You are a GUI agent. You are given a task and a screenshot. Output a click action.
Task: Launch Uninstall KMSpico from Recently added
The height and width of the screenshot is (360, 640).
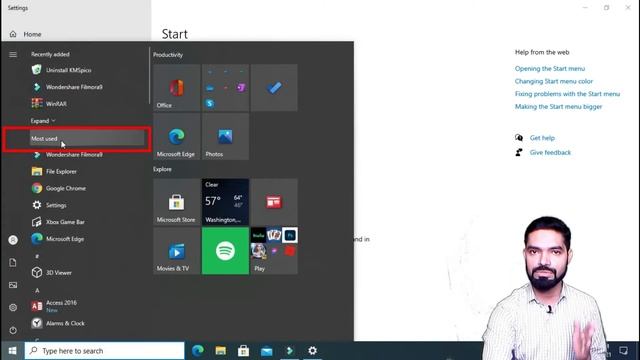pos(87,70)
